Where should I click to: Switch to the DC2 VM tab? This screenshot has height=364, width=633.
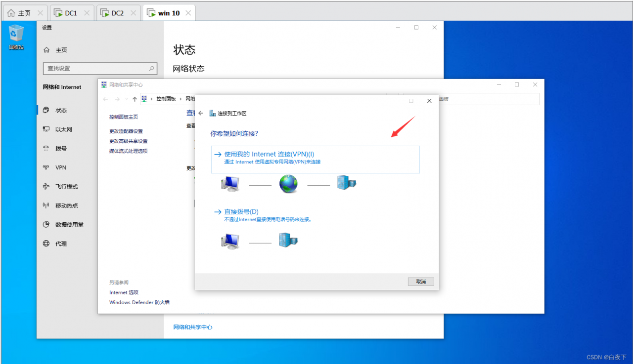point(119,13)
